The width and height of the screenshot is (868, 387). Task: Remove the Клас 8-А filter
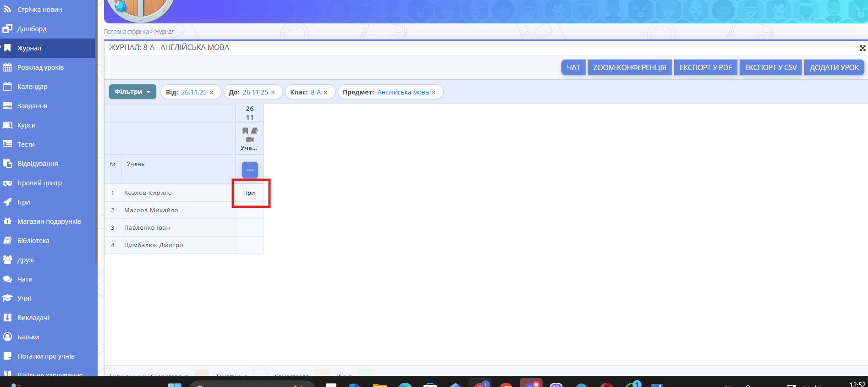(325, 92)
